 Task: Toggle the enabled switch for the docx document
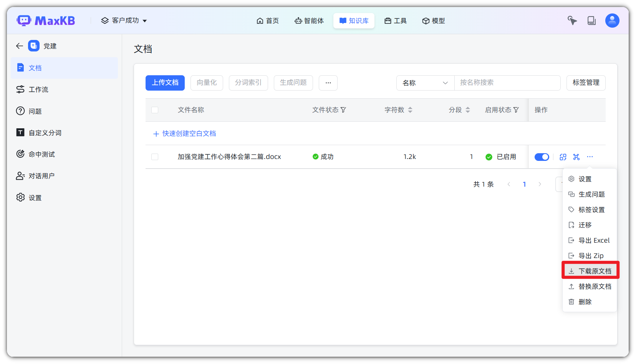542,157
